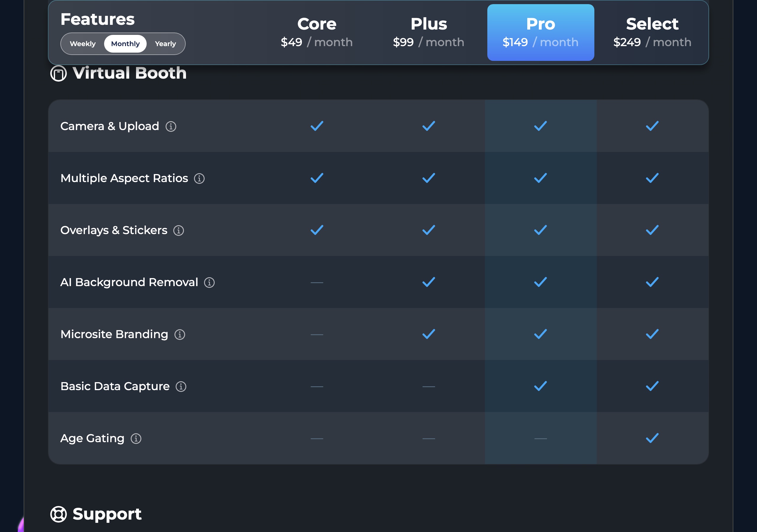Click info icon beside Multiple Aspect Ratios

click(x=199, y=178)
